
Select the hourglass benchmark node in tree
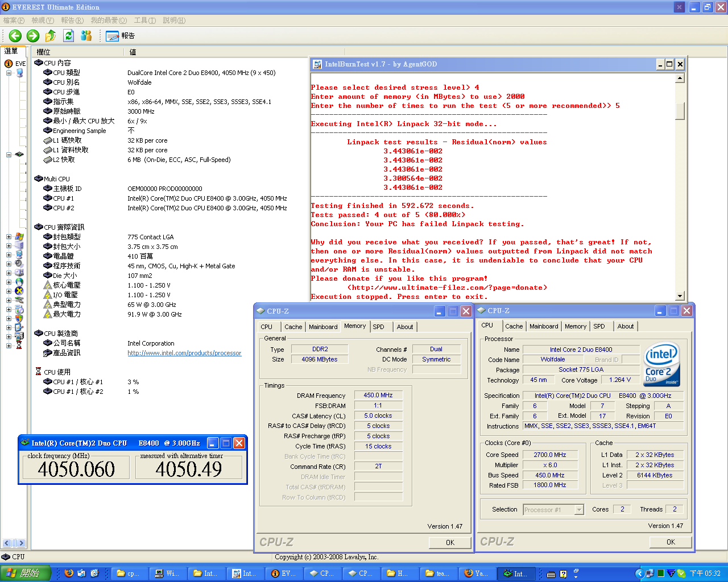19,345
